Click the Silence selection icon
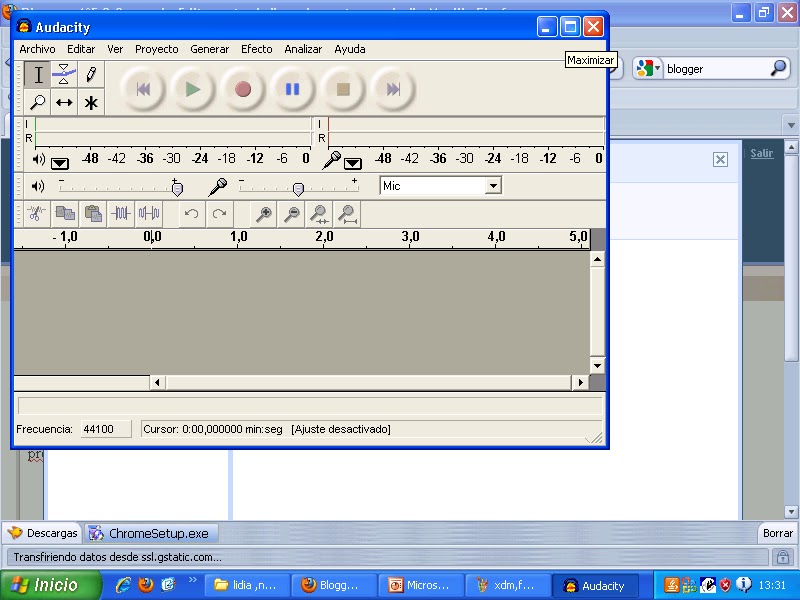 (149, 213)
